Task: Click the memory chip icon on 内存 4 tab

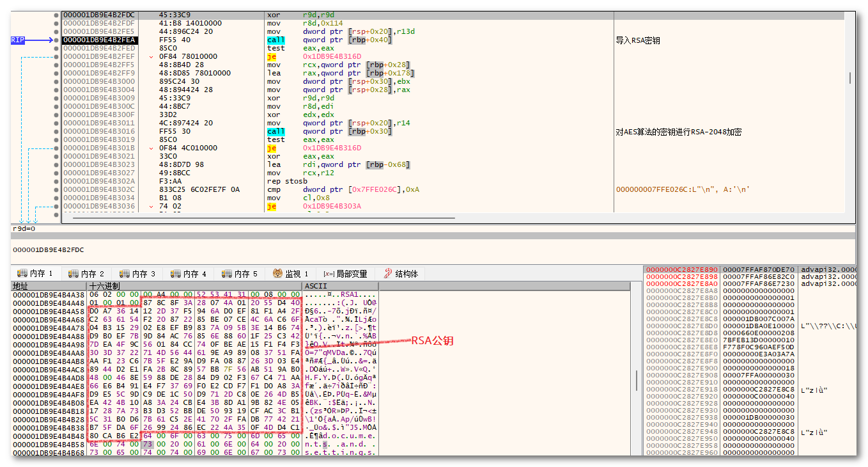Action: (176, 274)
